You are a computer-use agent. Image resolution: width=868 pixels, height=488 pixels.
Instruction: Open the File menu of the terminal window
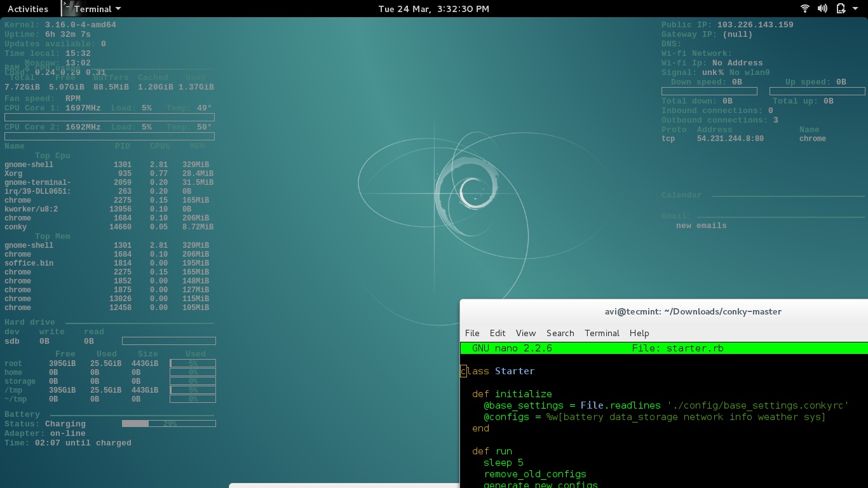tap(472, 333)
